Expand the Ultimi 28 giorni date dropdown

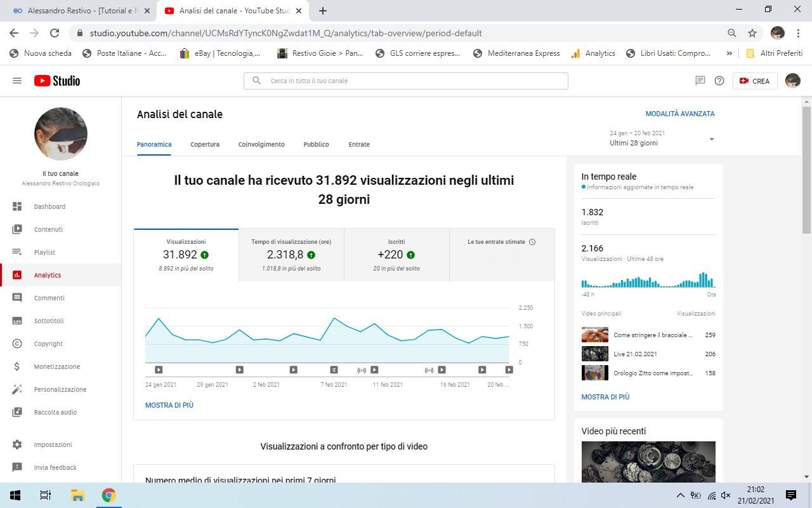point(662,138)
